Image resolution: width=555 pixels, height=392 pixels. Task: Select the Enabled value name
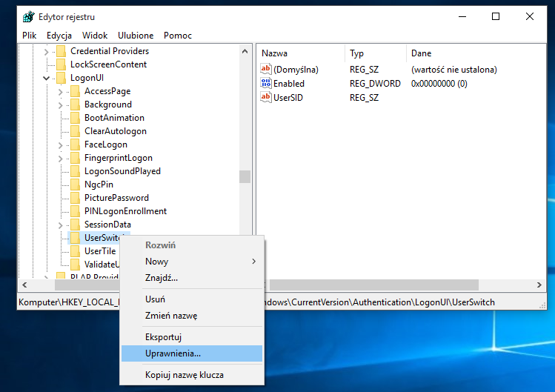[x=289, y=84]
